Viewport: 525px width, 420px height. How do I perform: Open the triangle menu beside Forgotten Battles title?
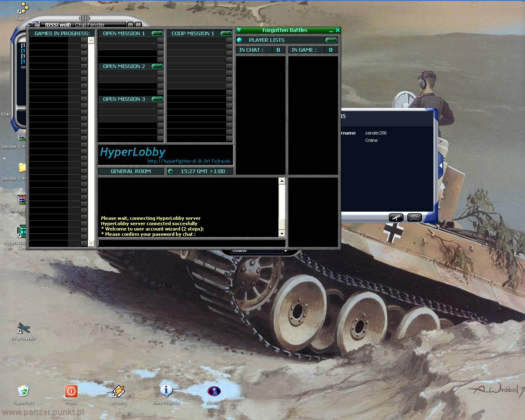click(239, 30)
